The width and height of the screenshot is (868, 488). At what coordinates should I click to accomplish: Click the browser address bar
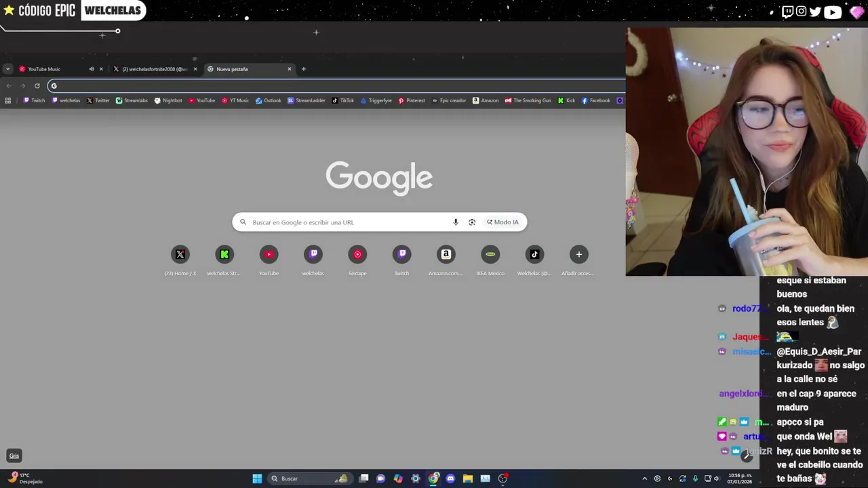pos(336,86)
